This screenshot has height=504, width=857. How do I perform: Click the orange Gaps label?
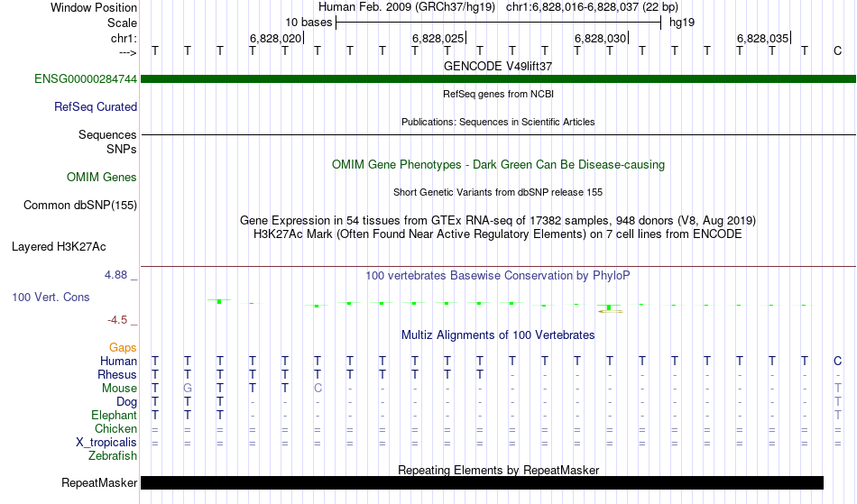point(123,348)
